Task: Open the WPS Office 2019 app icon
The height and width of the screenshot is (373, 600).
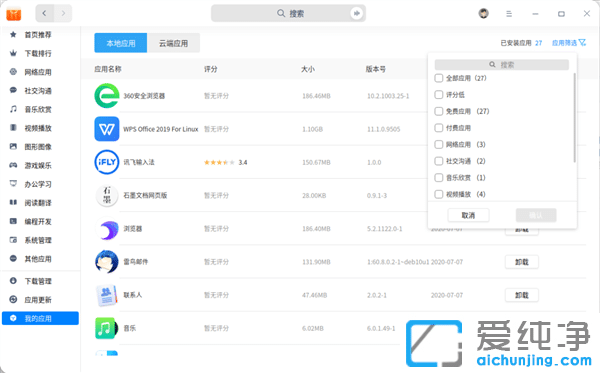Action: 107,129
